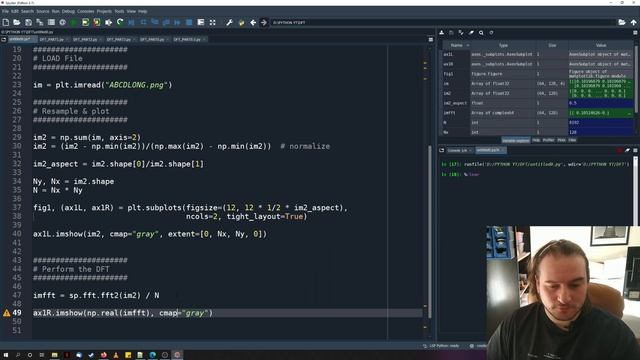640x360 pixels.
Task: Run the current cell
Action: [x=85, y=22]
